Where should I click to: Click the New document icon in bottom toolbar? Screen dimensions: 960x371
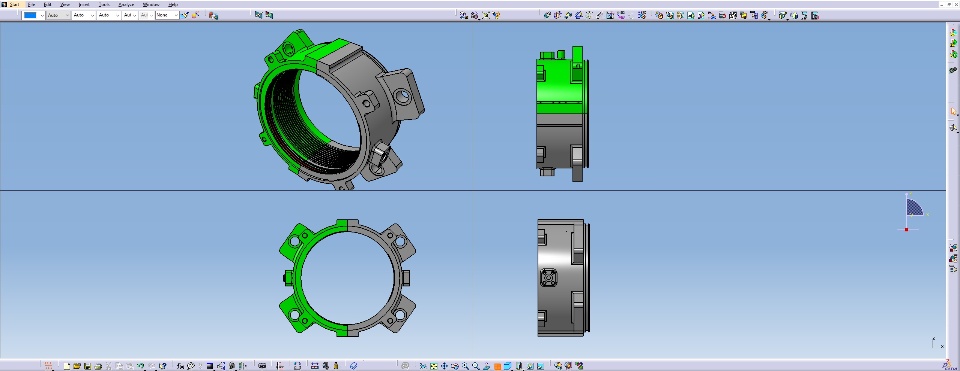tap(67, 366)
